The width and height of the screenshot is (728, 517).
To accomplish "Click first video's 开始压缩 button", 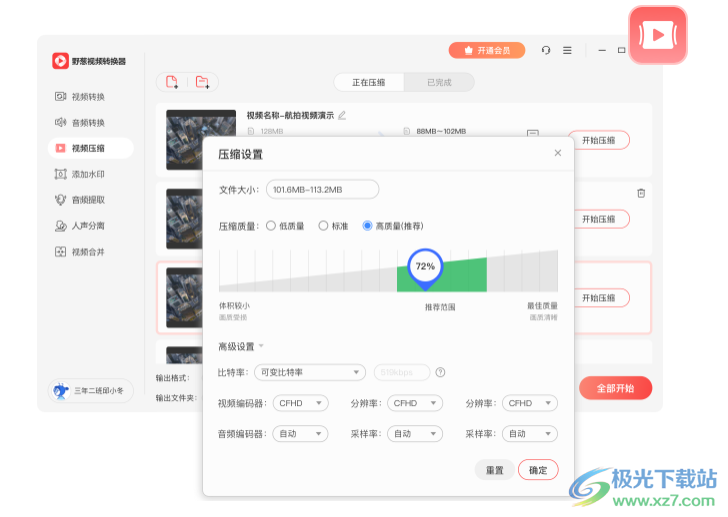I will [598, 140].
